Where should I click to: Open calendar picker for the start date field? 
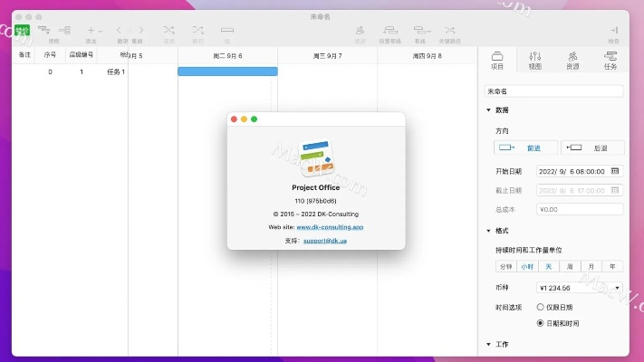[x=616, y=170]
